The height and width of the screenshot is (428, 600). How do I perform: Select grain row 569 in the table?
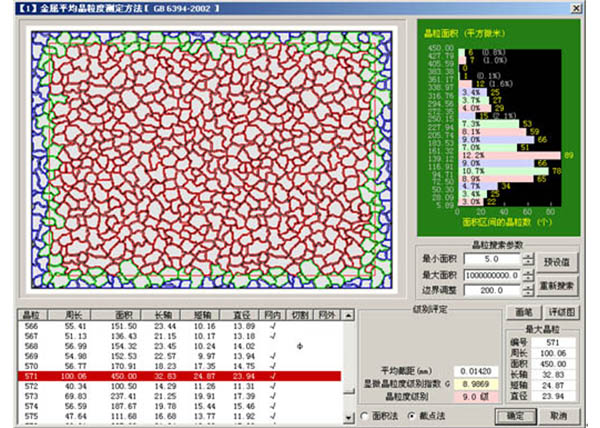179,356
